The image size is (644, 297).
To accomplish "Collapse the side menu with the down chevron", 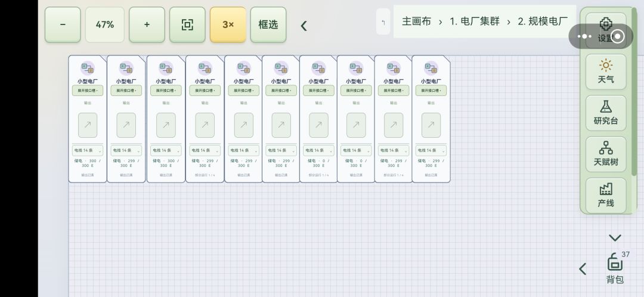I will pyautogui.click(x=615, y=238).
